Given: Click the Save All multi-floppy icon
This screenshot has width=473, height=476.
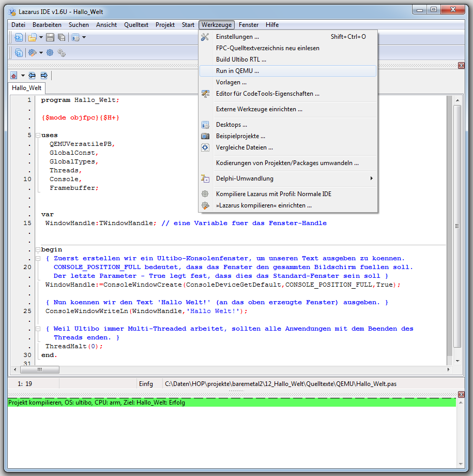Looking at the screenshot, I should (62, 37).
